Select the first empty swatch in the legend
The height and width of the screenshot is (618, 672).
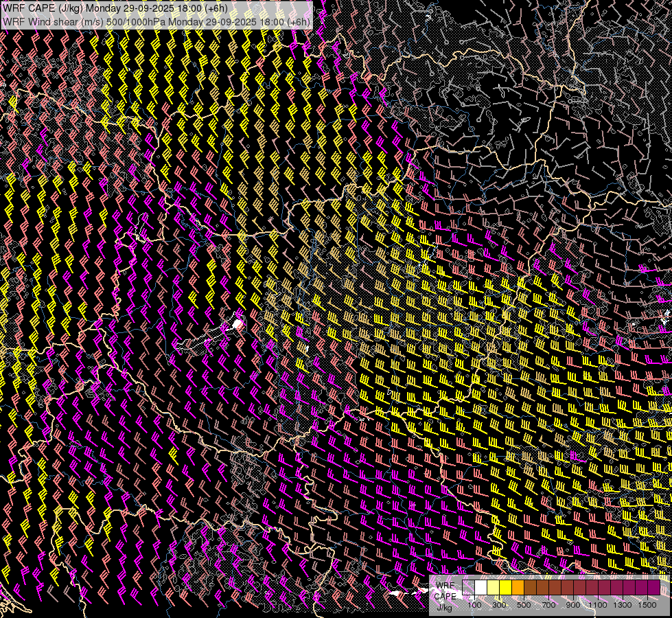click(x=469, y=588)
